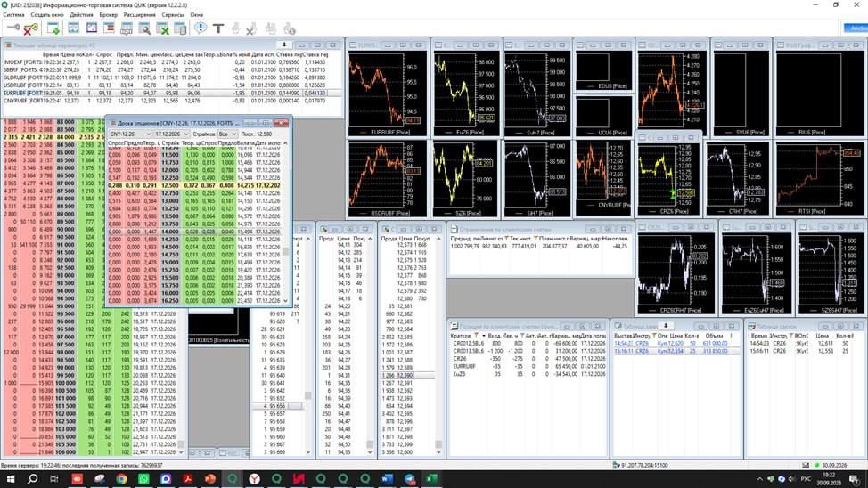Viewport: 868px width, 488px height.
Task: Click the РУС language indicator in tray
Action: (x=806, y=478)
